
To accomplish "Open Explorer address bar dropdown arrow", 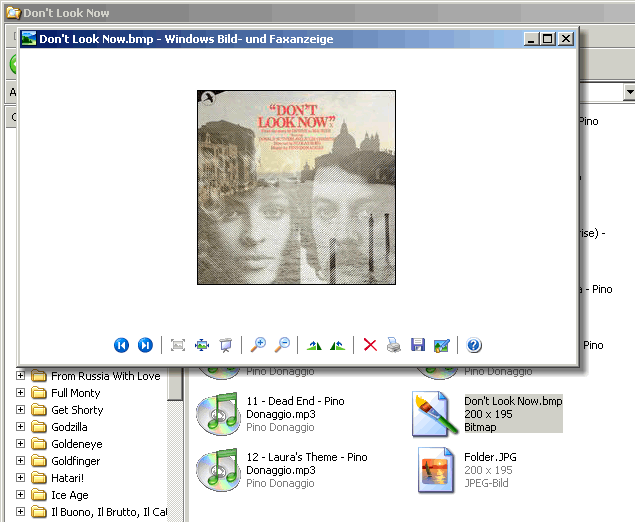I will [629, 92].
